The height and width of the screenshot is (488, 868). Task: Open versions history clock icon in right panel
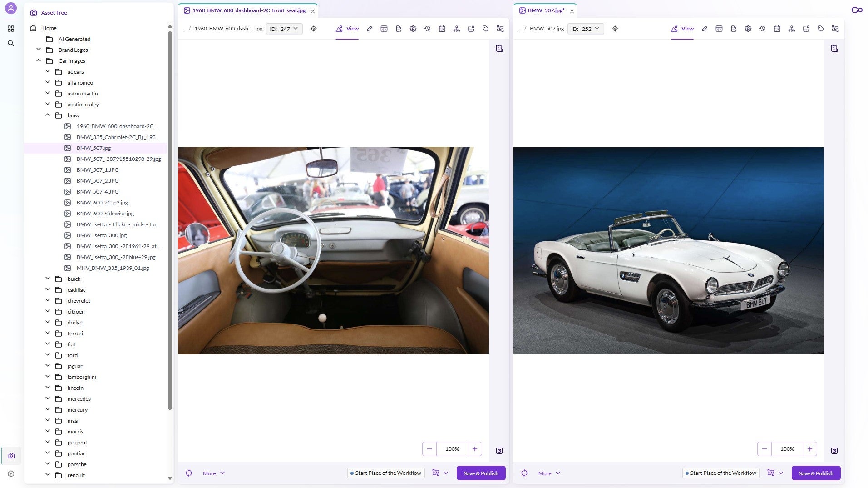(762, 29)
